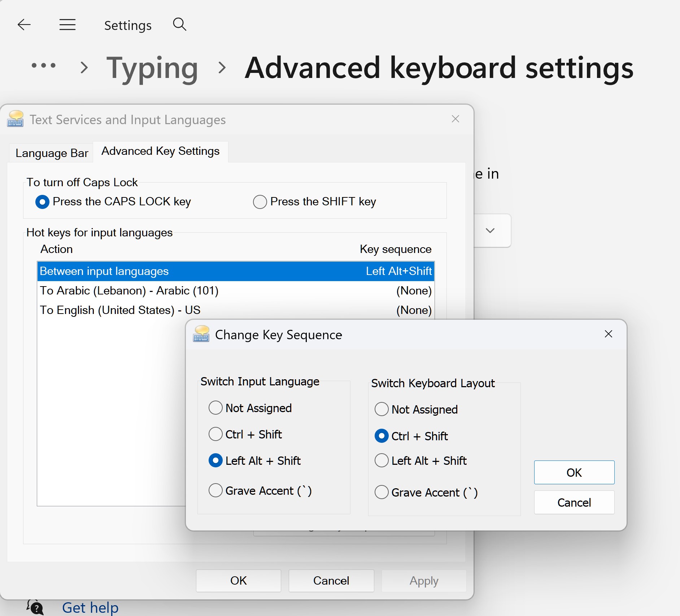Close the Change Key Sequence dialog
This screenshot has height=616, width=680.
pos(609,334)
